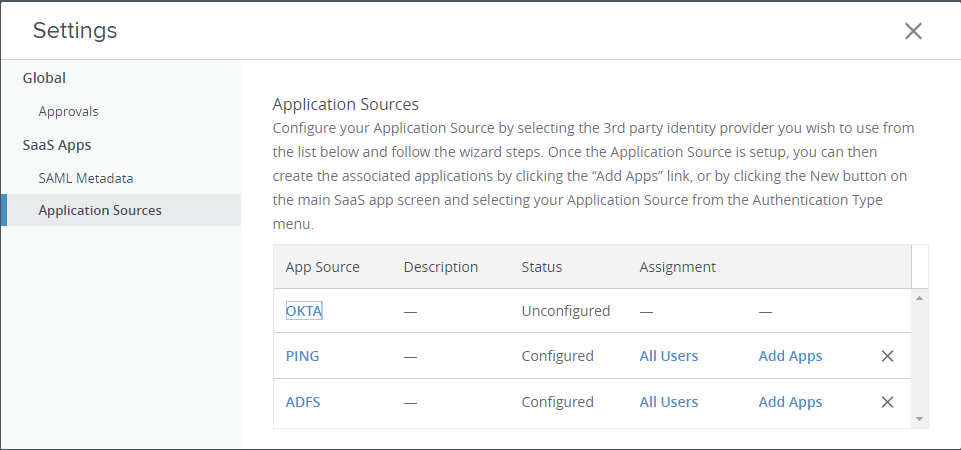Viewport: 961px width, 450px height.
Task: Click Add Apps in the PING row
Action: [x=790, y=356]
